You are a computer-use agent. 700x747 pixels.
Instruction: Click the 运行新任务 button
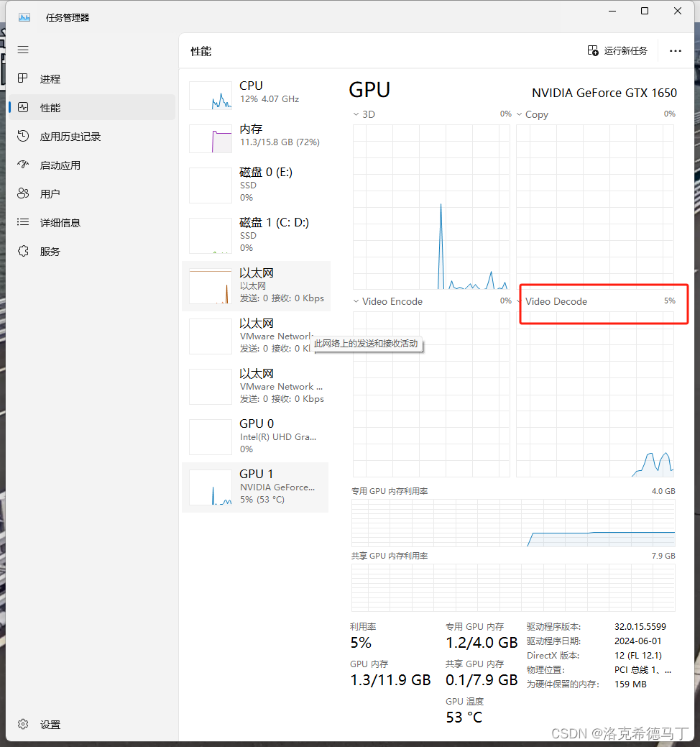617,50
